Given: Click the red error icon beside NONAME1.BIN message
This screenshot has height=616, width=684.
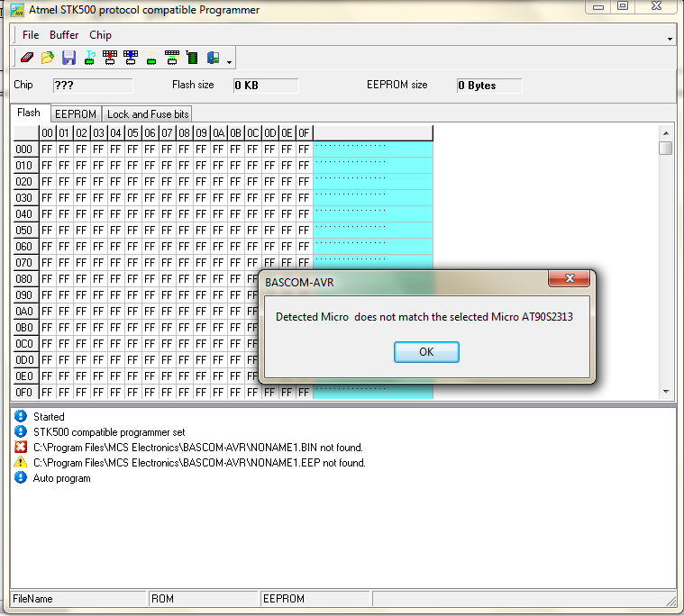Looking at the screenshot, I should point(21,447).
